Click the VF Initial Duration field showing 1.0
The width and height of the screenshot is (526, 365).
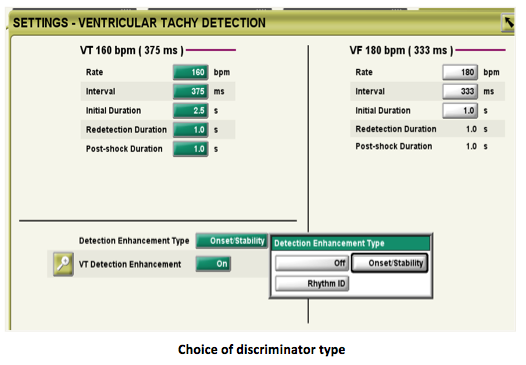(x=460, y=110)
